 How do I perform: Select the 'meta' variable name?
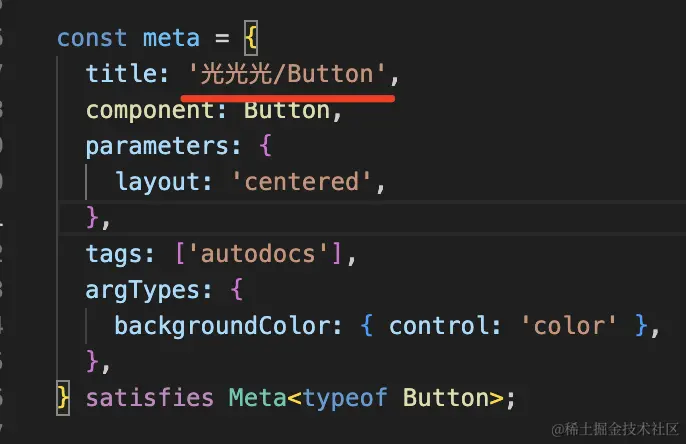tap(171, 38)
